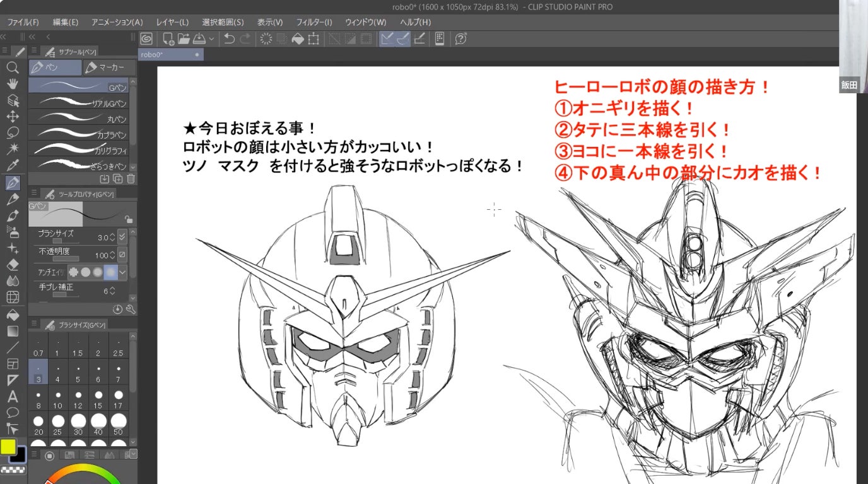This screenshot has width=868, height=484.
Task: Choose brush size preset 10
Action: click(58, 400)
